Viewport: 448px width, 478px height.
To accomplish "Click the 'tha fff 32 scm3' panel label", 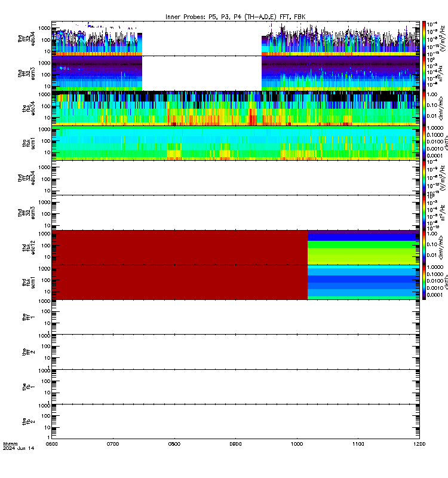I will (x=26, y=73).
